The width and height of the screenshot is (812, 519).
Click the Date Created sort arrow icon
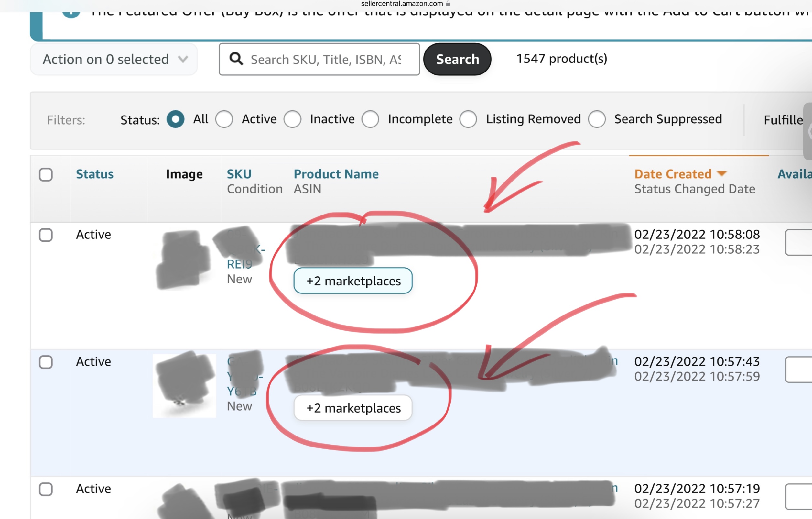[722, 174]
